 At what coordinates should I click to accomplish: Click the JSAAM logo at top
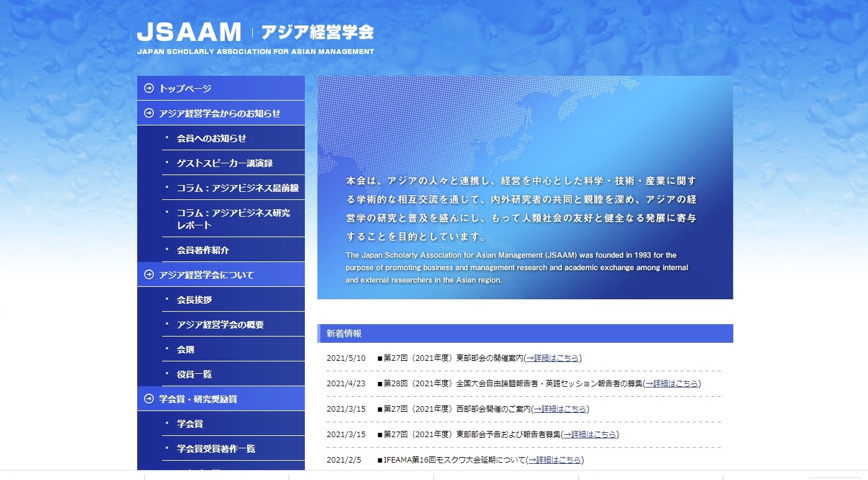point(189,32)
